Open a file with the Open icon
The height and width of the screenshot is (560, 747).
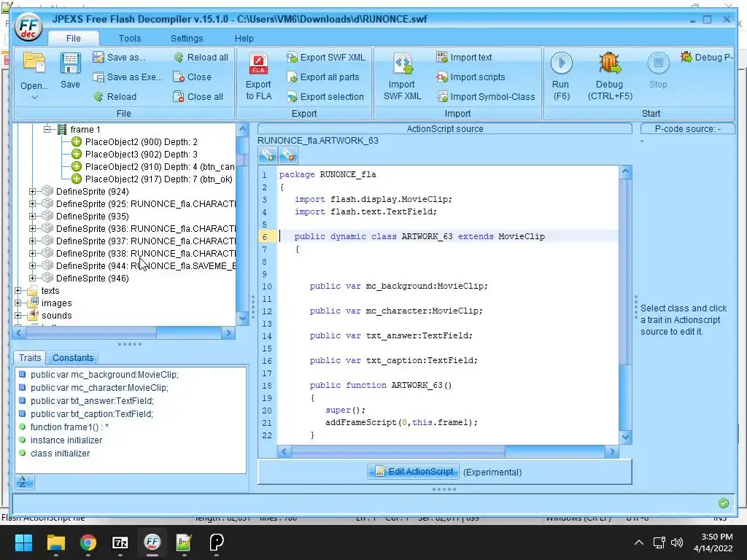pos(34,64)
